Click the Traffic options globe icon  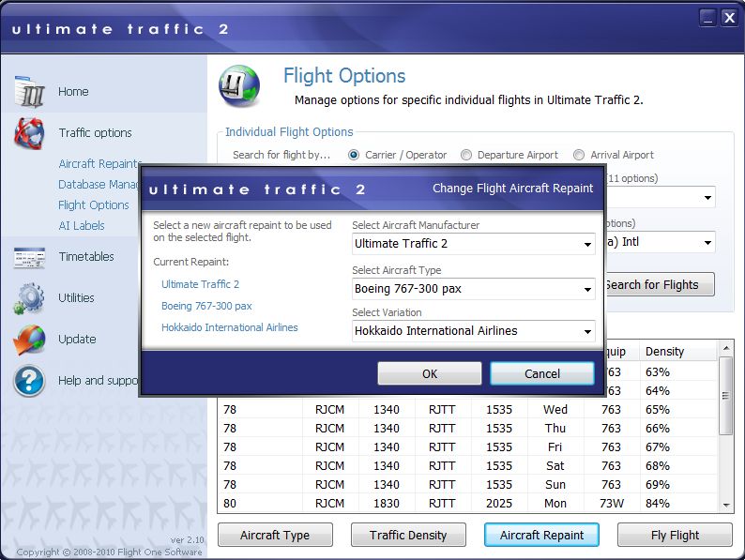coord(29,133)
